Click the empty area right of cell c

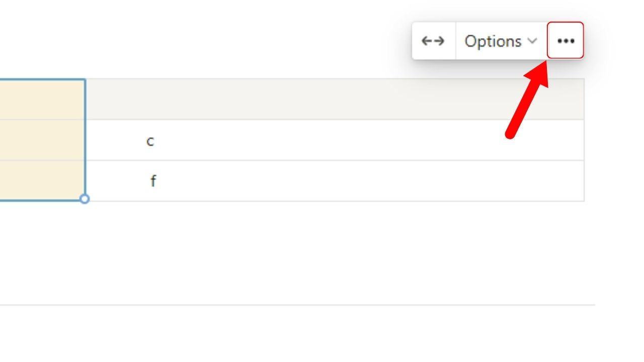352,141
